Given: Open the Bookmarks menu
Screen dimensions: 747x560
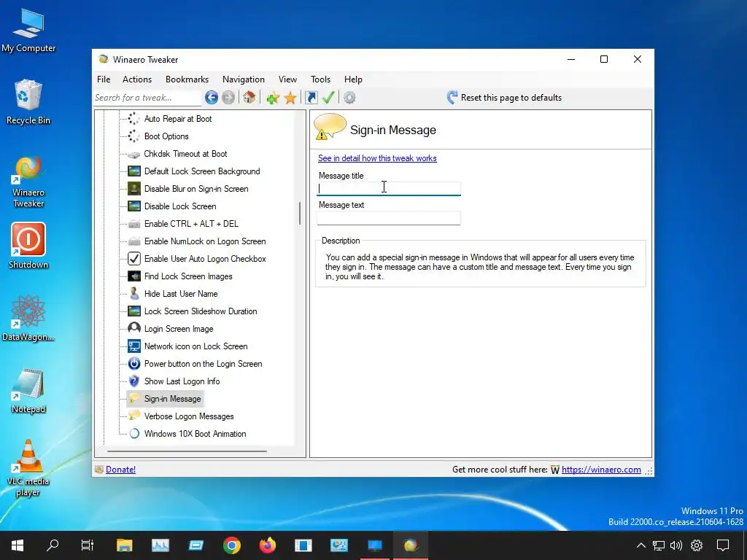Looking at the screenshot, I should [x=187, y=79].
